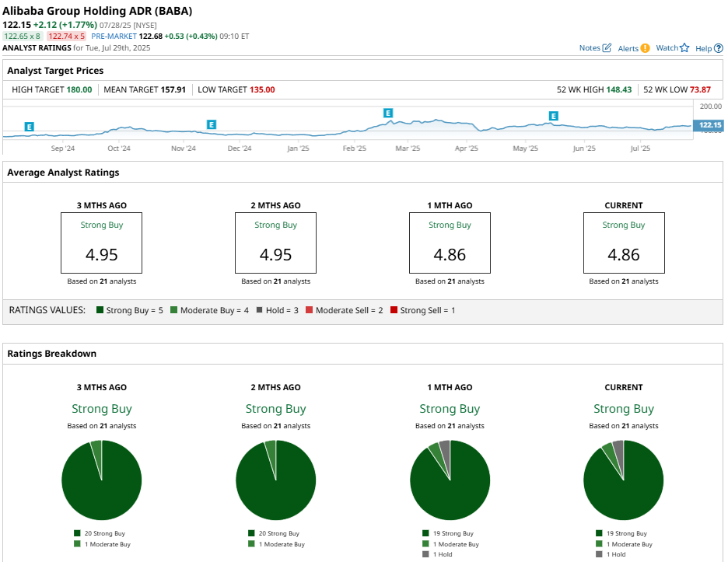Click the 2 MTHS AGO pie chart
This screenshot has height=562, width=728.
[276, 480]
